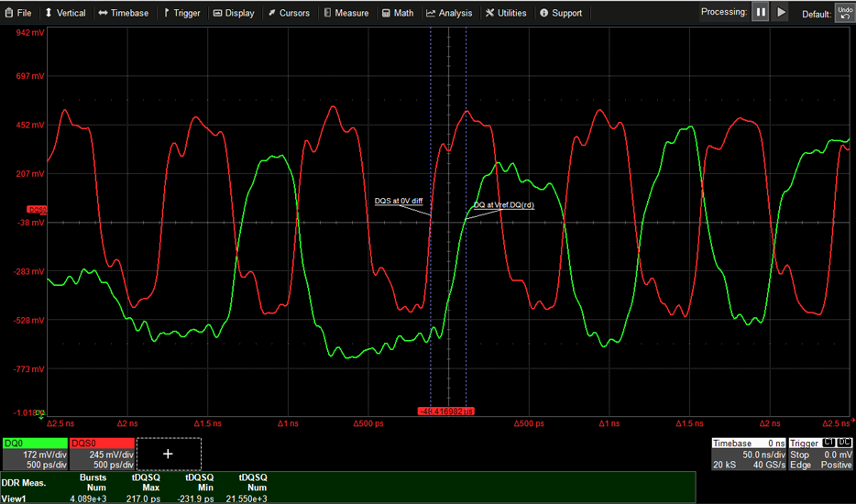Click the plus box to add trace
The width and height of the screenshot is (856, 504).
[168, 454]
